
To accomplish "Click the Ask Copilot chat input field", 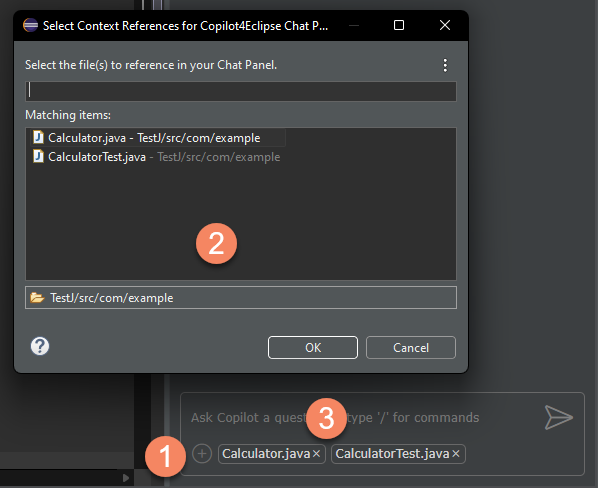I will (x=362, y=417).
